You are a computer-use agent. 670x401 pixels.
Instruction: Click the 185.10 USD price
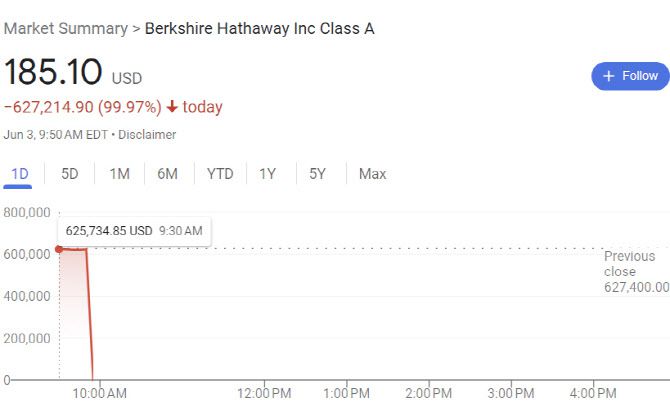click(x=54, y=73)
